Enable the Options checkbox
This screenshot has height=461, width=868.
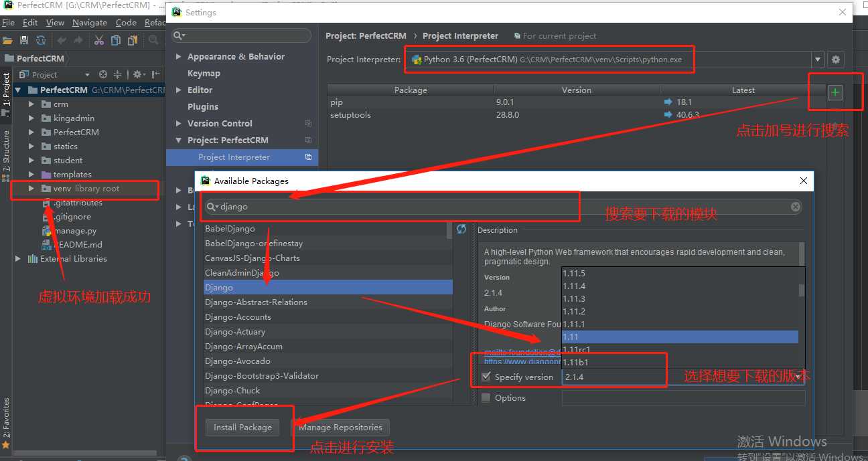[486, 397]
